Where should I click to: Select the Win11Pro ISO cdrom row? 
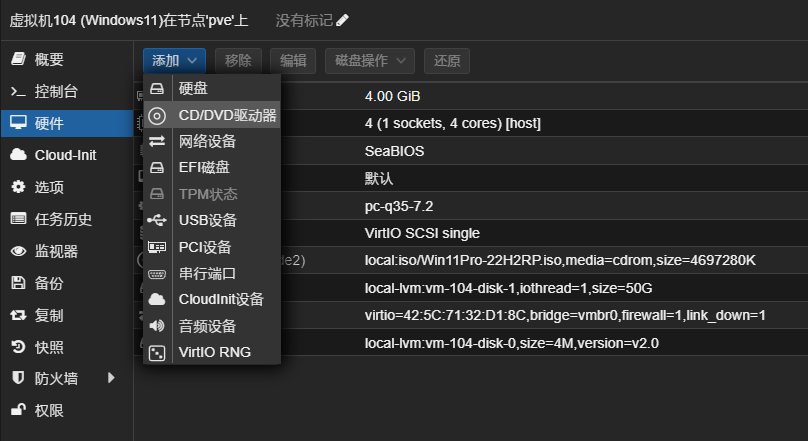pyautogui.click(x=560, y=261)
